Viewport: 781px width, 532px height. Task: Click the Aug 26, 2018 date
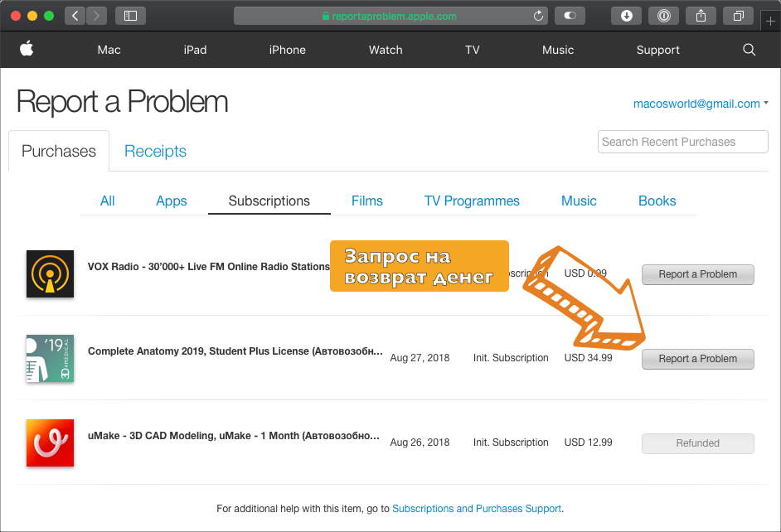coord(420,443)
